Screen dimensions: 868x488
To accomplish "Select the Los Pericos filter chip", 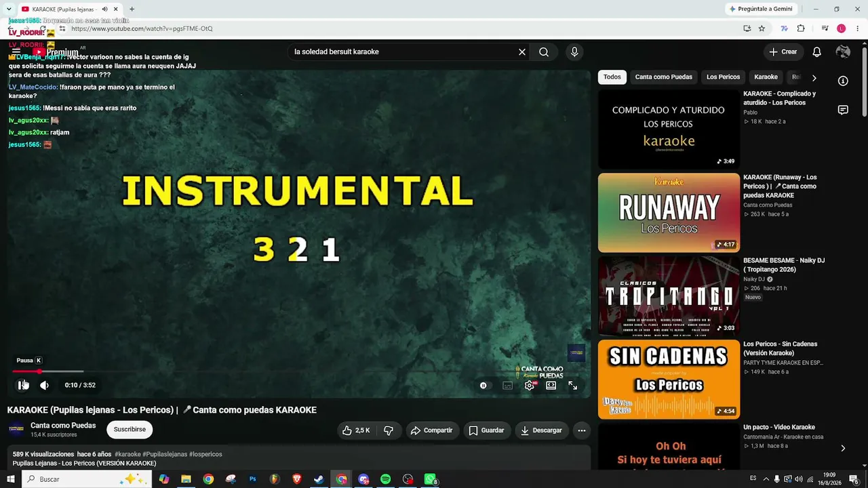I will tap(723, 77).
